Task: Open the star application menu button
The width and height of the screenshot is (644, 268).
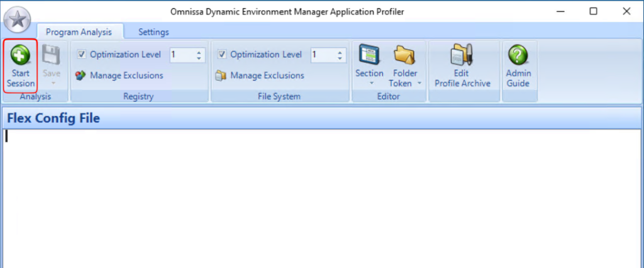Action: (16, 20)
